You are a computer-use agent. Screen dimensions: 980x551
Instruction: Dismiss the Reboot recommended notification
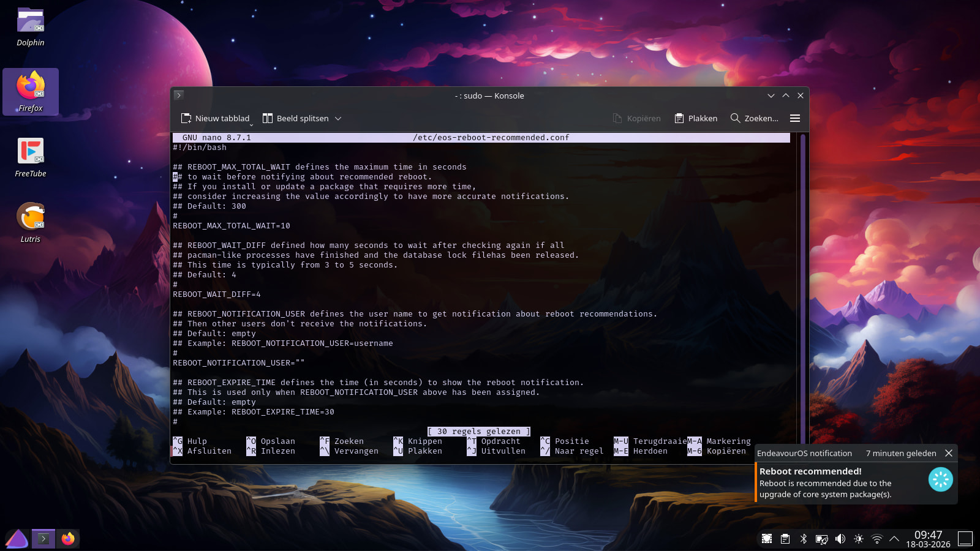pyautogui.click(x=949, y=453)
